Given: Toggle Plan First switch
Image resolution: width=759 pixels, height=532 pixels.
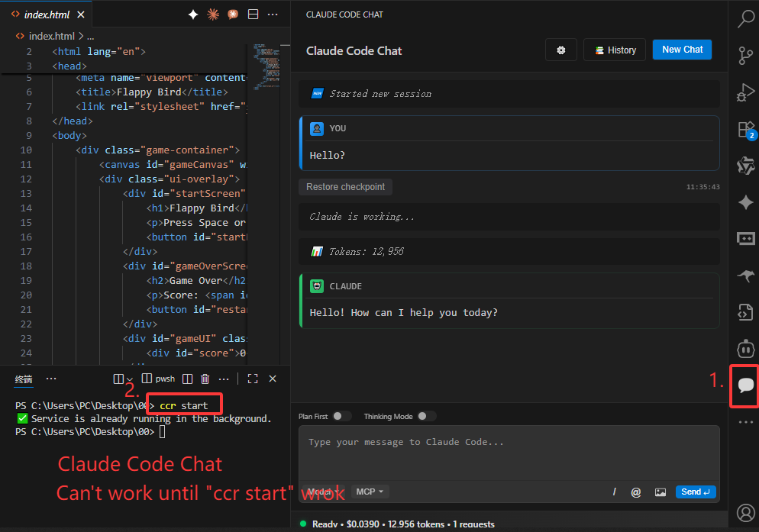Looking at the screenshot, I should (x=341, y=416).
